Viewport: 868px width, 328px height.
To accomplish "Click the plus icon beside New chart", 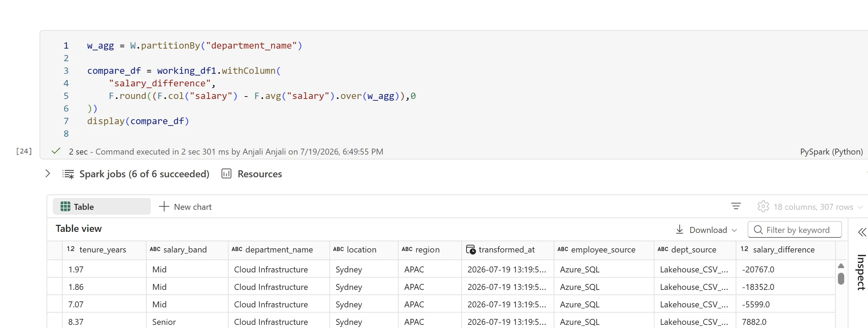I will (x=164, y=206).
